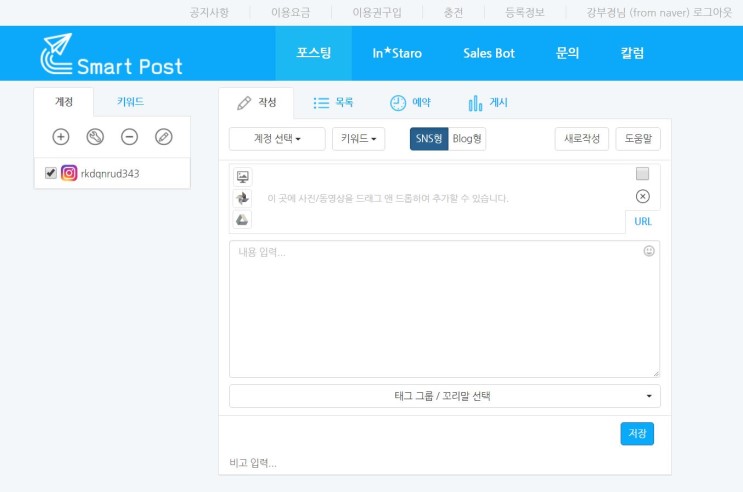Click the blue 저장 button
The height and width of the screenshot is (492, 743).
coord(637,434)
